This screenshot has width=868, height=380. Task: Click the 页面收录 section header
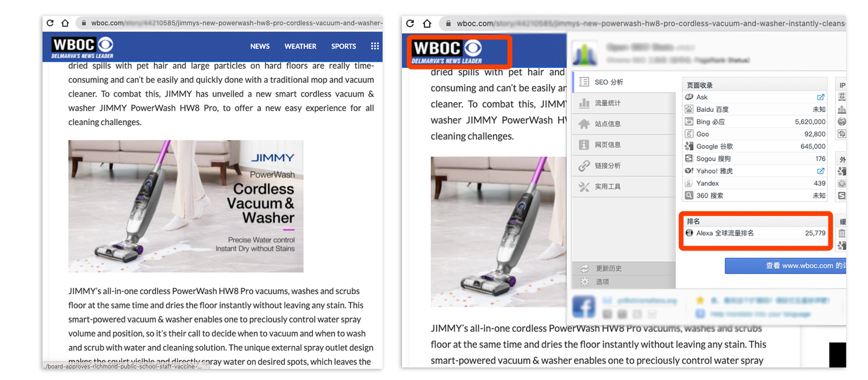(x=700, y=85)
